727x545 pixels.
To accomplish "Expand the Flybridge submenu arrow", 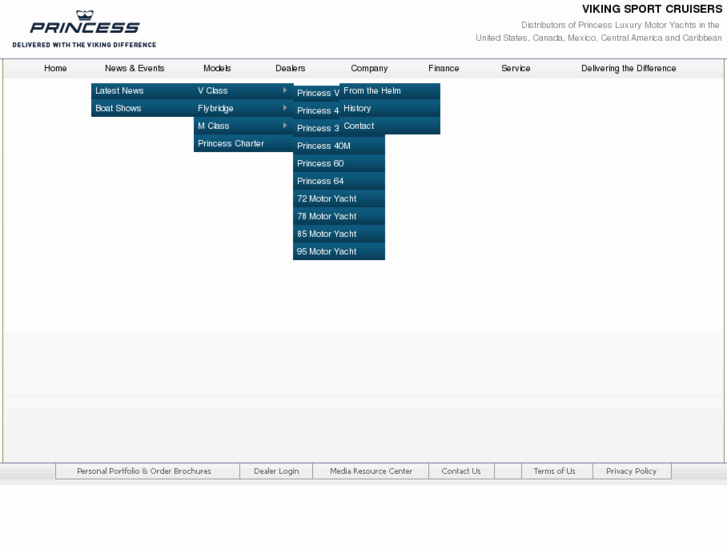I will [x=285, y=108].
